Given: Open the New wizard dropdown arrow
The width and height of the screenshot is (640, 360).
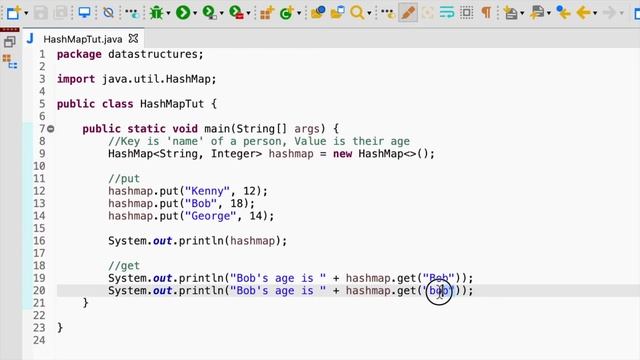Looking at the screenshot, I should 27,13.
